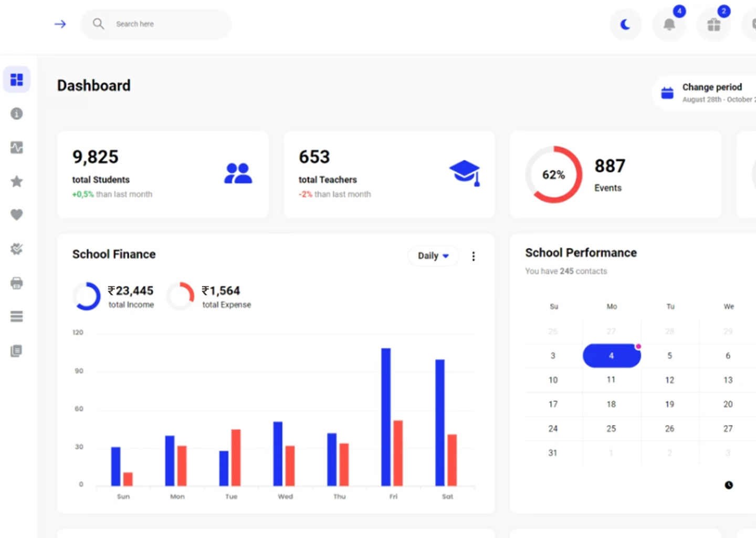Toggle dark mode with moon icon
This screenshot has height=538, width=756.
[625, 25]
